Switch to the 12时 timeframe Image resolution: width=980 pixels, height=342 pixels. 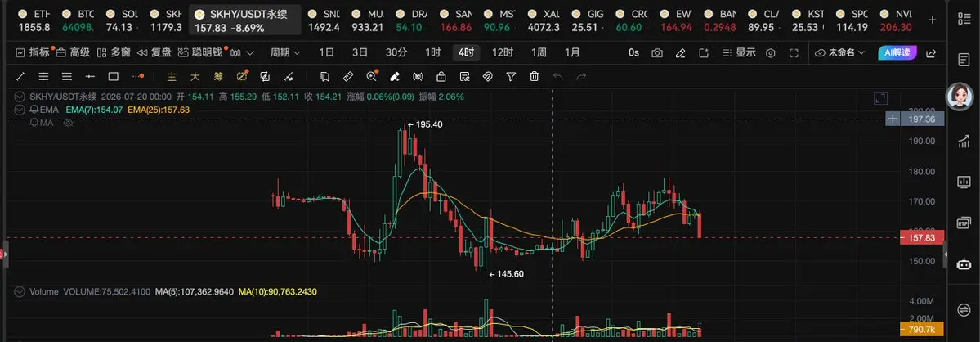pyautogui.click(x=503, y=52)
